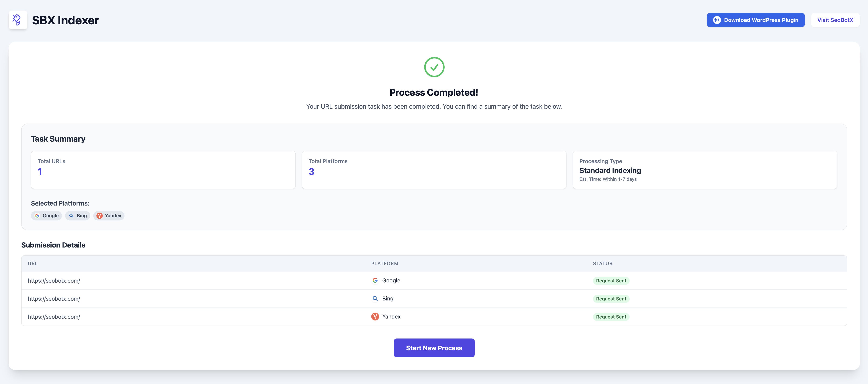Click the Request Sent badge for Google
Image resolution: width=868 pixels, height=384 pixels.
coord(611,281)
